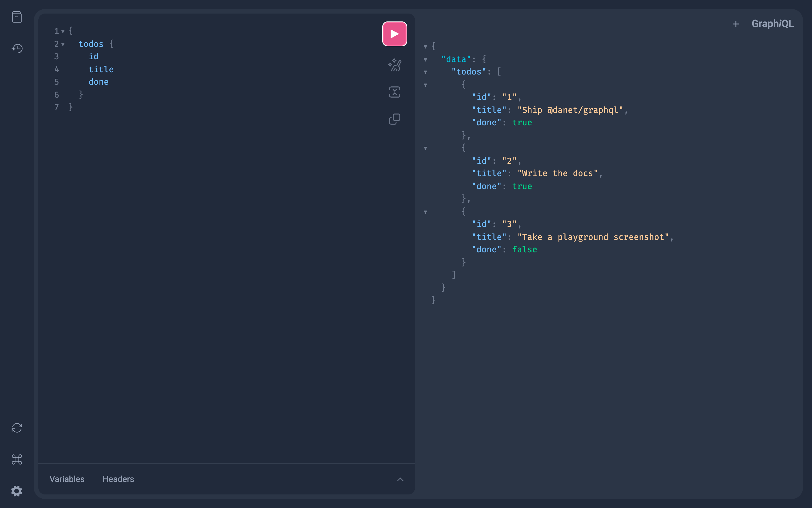Collapse the root response object
This screenshot has width=812, height=508.
[425, 46]
